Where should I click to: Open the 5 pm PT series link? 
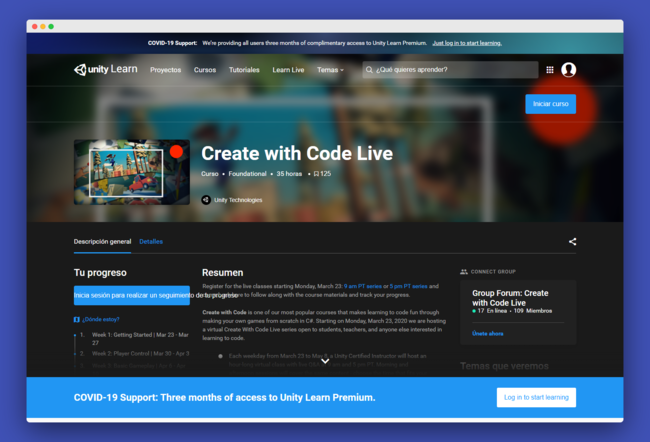pyautogui.click(x=408, y=286)
